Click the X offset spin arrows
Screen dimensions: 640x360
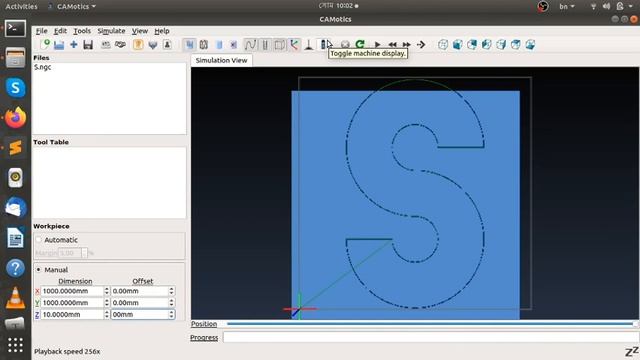171,291
